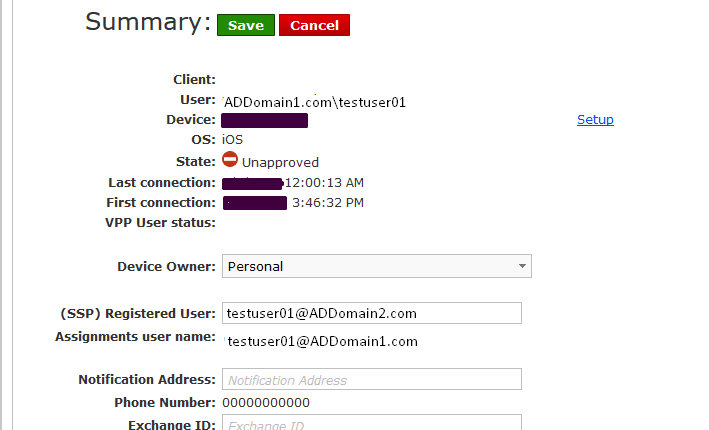Screen dimensions: 709x430
Task: Select the Exchange ID input field
Action: pyautogui.click(x=371, y=423)
